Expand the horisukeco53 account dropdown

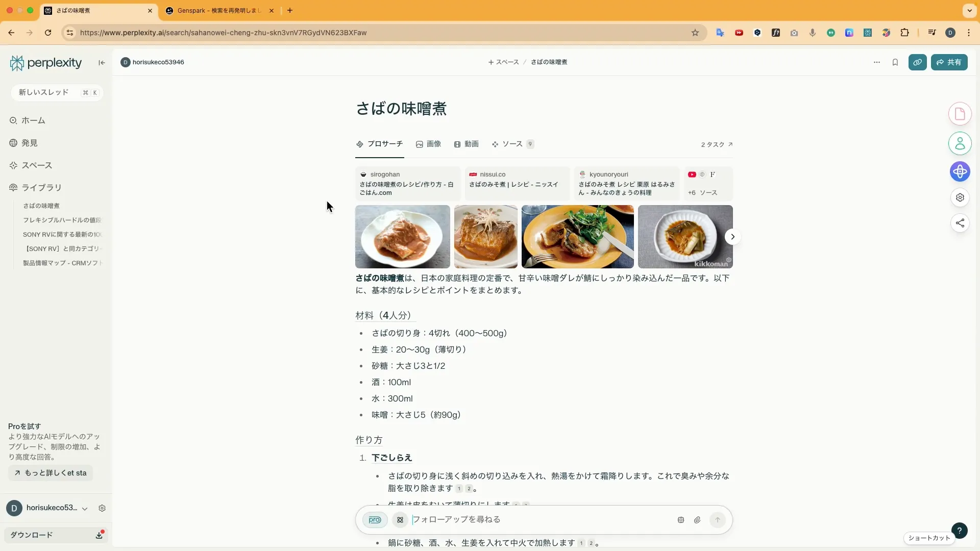pos(85,509)
